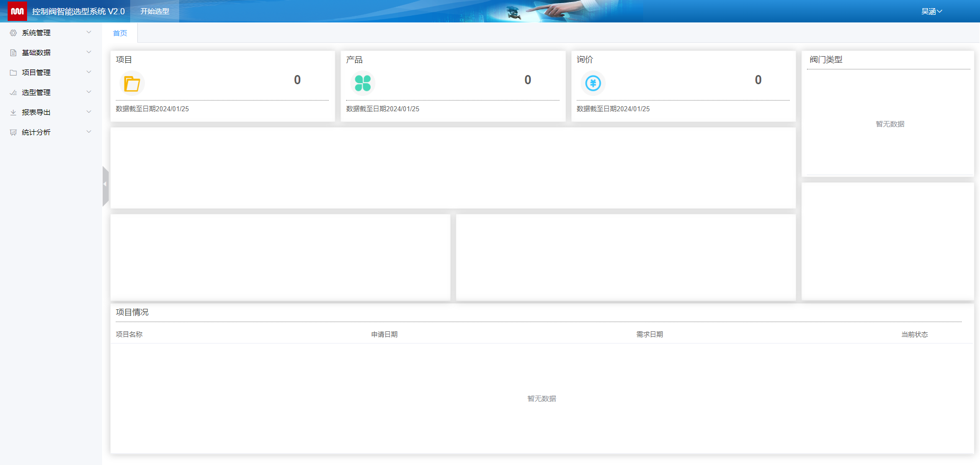Expand the 基础数据 menu chevron
Image resolution: width=980 pixels, height=465 pixels.
click(89, 52)
